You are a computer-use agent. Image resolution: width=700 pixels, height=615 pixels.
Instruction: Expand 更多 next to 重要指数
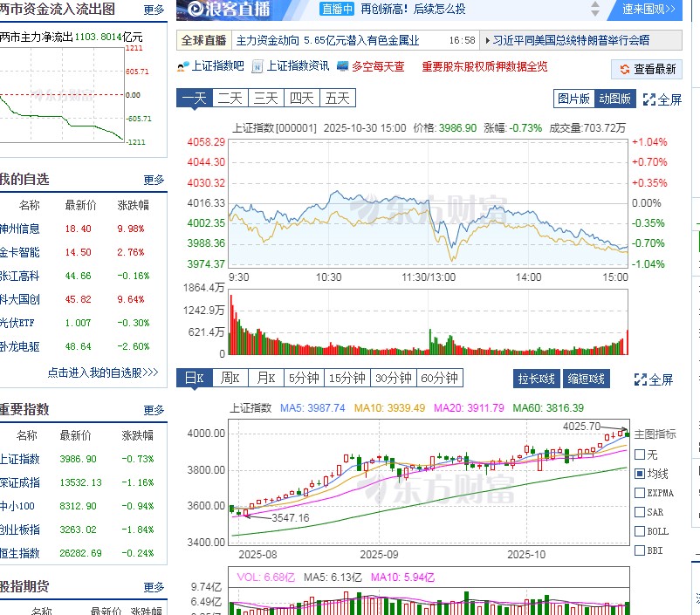(x=154, y=410)
